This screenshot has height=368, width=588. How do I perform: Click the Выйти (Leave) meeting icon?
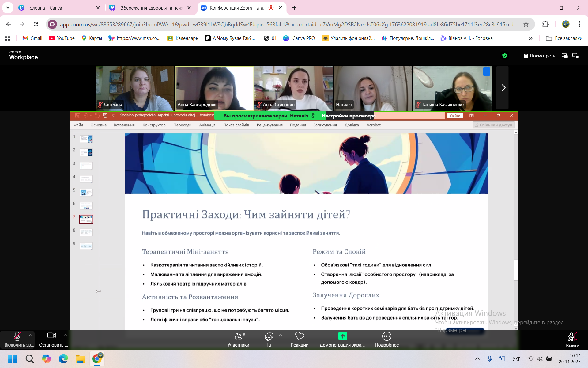tap(572, 337)
